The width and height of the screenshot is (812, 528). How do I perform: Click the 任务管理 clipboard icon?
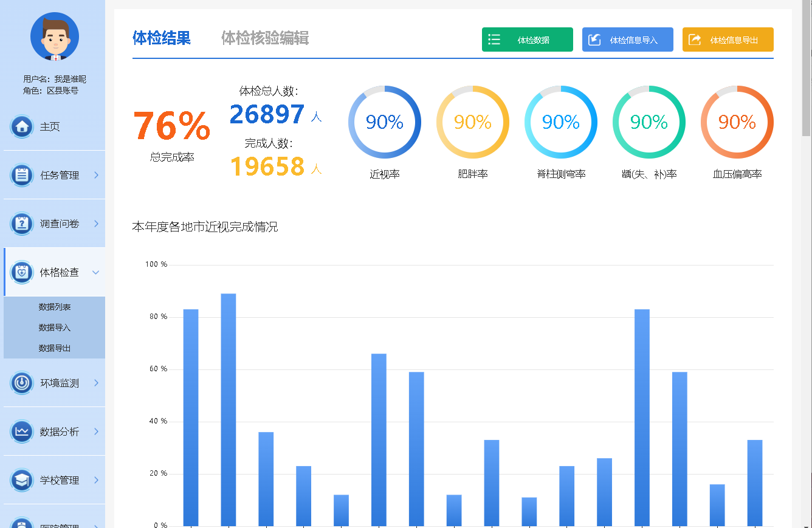pos(22,175)
